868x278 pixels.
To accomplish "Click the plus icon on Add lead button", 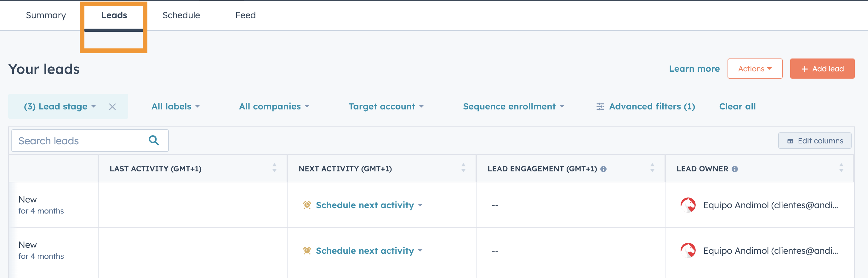I will pyautogui.click(x=805, y=69).
